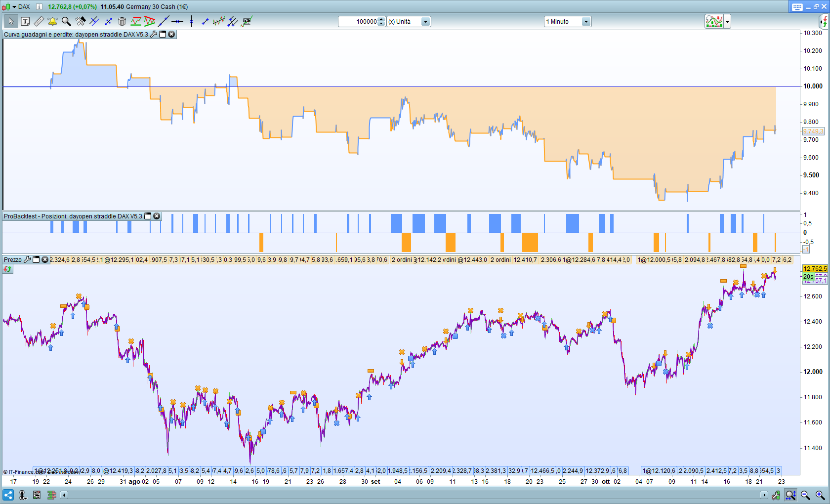Click the horizontal scrollbar right arrow
The height and width of the screenshot is (504, 830).
pos(764,495)
